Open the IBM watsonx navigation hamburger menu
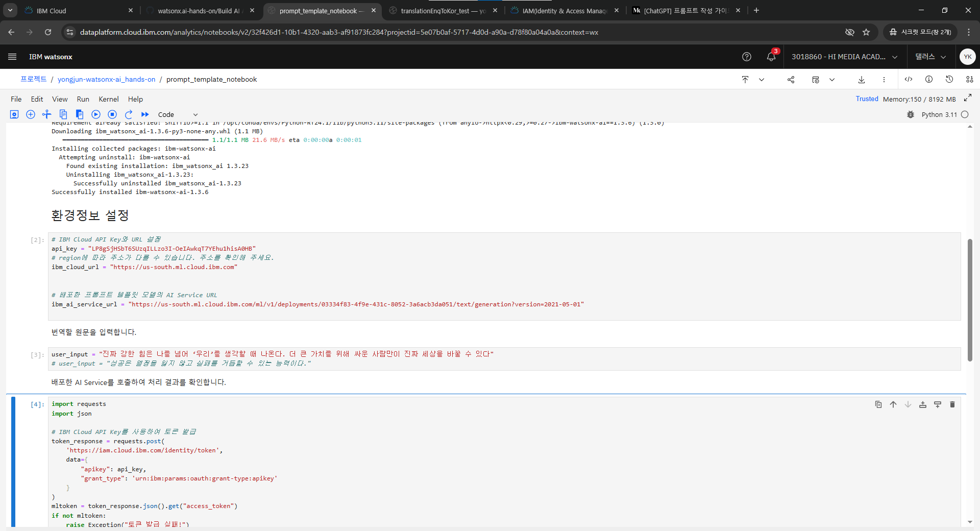Viewport: 980px width, 531px height. click(x=12, y=57)
